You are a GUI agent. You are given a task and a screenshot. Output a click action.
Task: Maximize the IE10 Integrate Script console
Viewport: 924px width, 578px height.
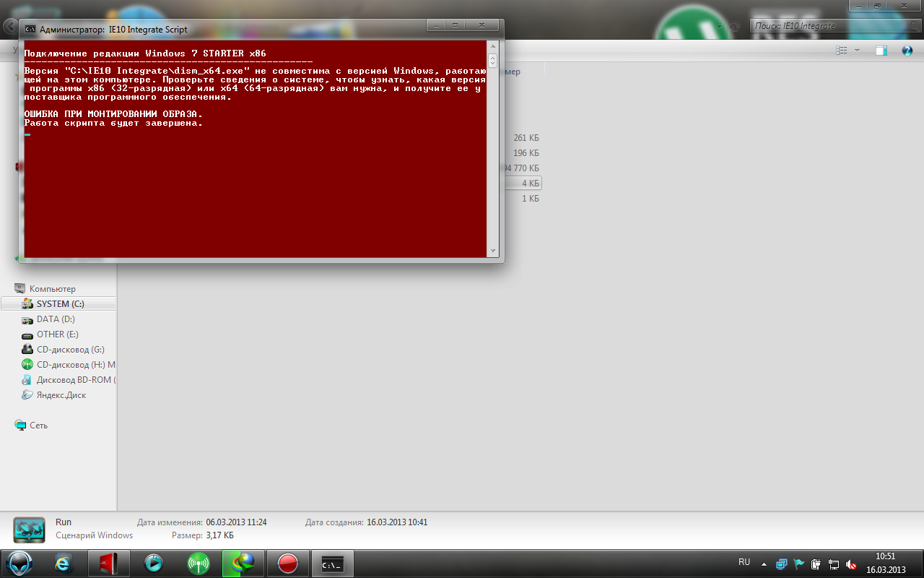tap(456, 25)
